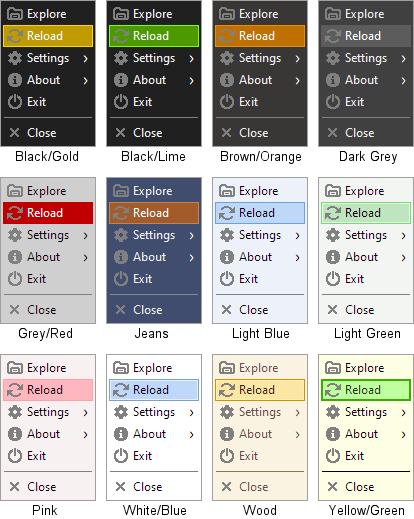The width and height of the screenshot is (414, 519).
Task: Click the Exit power icon in Grey/Red menu
Action: click(x=15, y=279)
